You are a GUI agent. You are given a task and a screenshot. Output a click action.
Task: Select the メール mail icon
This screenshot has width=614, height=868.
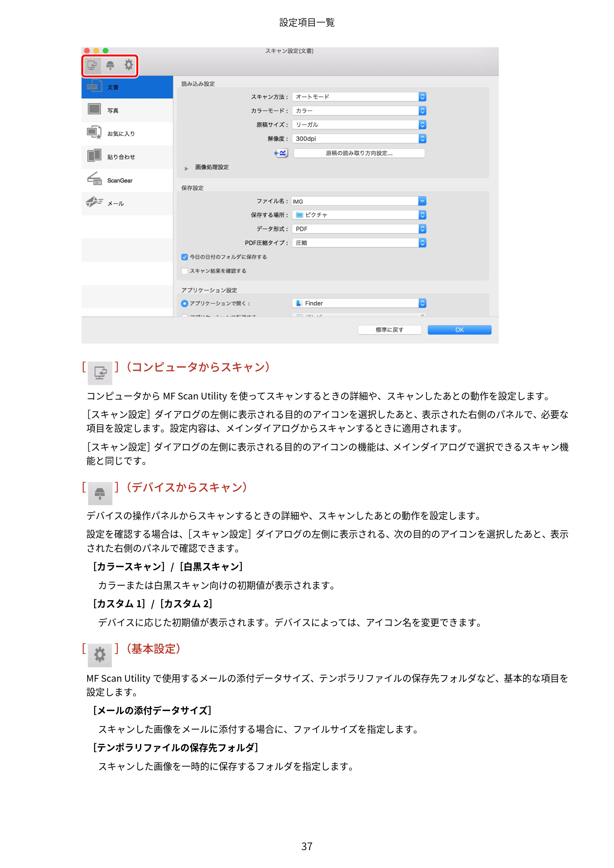tap(94, 202)
